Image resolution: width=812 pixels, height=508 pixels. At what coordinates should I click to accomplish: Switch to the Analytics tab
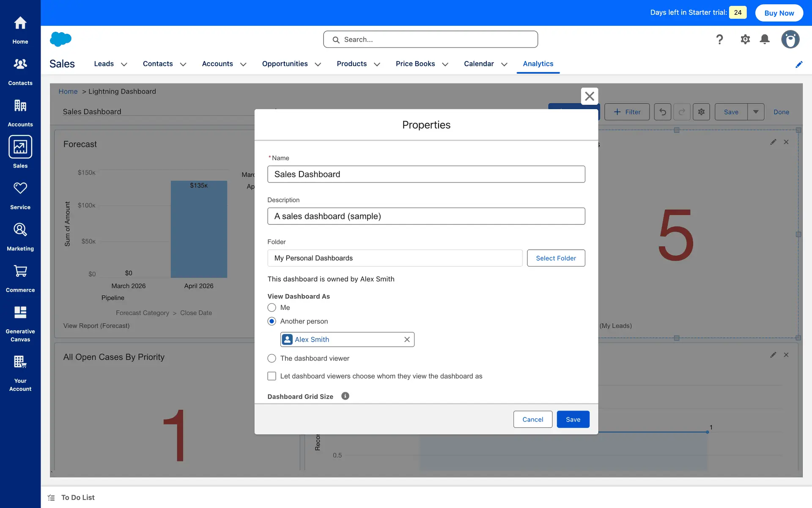click(x=538, y=64)
